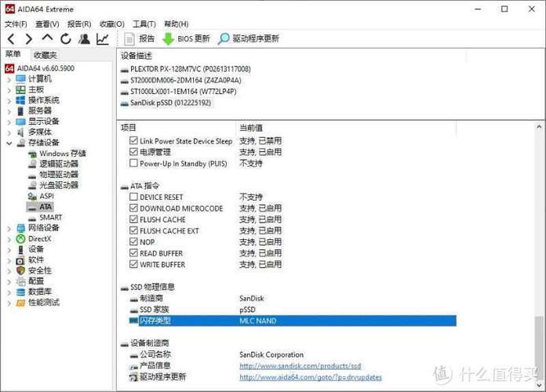Expand the 操作系统 tree node

(x=9, y=100)
